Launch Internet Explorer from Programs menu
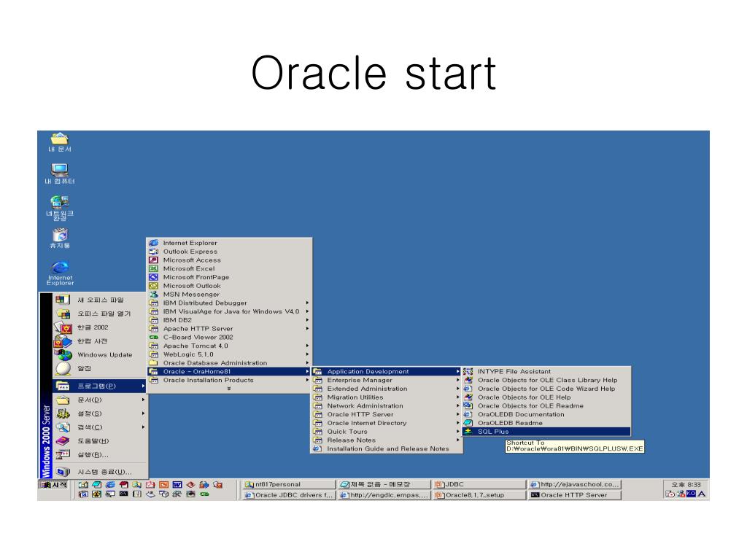Image resolution: width=747 pixels, height=560 pixels. coord(229,243)
